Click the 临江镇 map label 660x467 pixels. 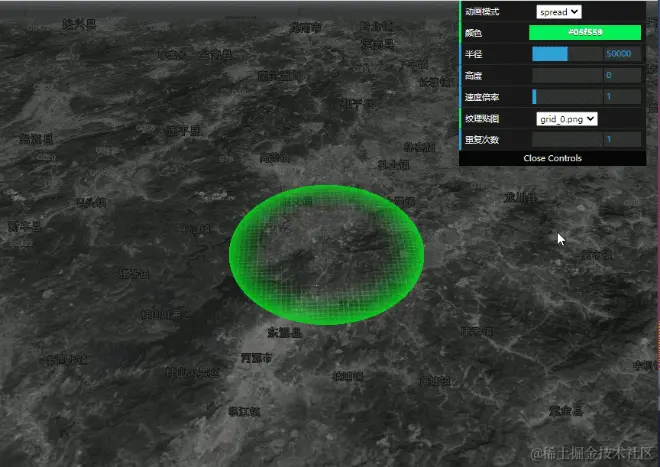244,411
